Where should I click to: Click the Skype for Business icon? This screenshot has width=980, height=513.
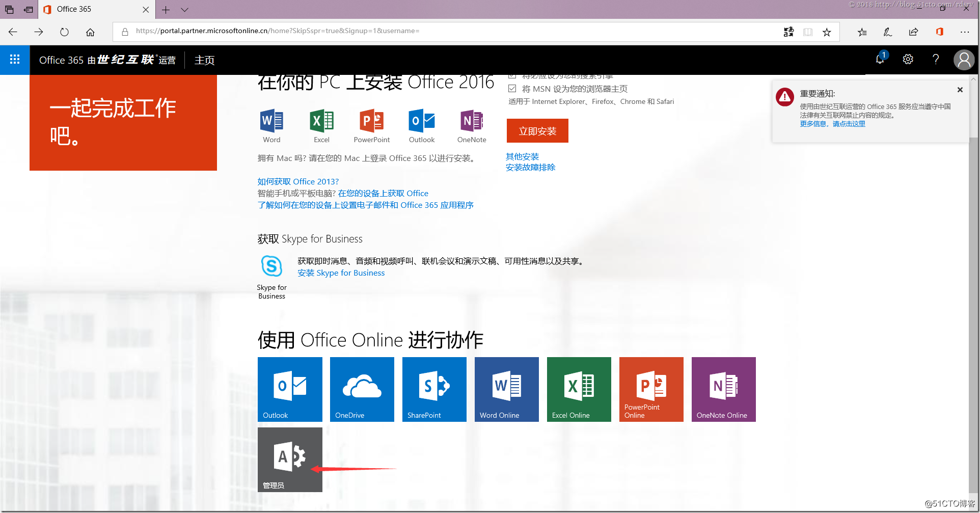pyautogui.click(x=271, y=266)
